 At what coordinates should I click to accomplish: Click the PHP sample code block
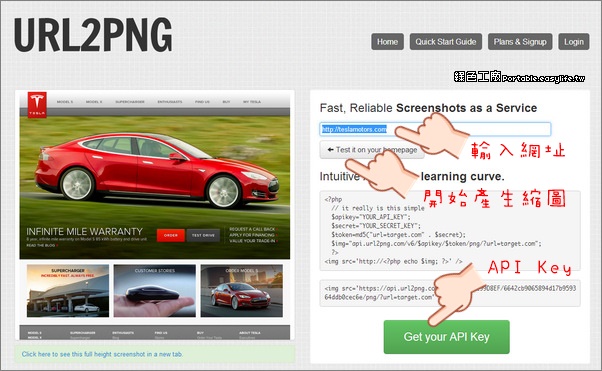(x=450, y=230)
